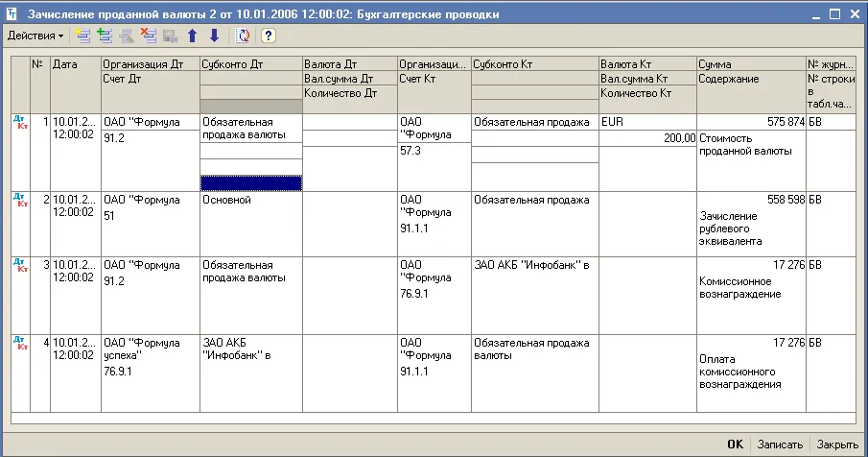Click the Записать button
Image resolution: width=868 pixels, height=457 pixels.
[780, 445]
